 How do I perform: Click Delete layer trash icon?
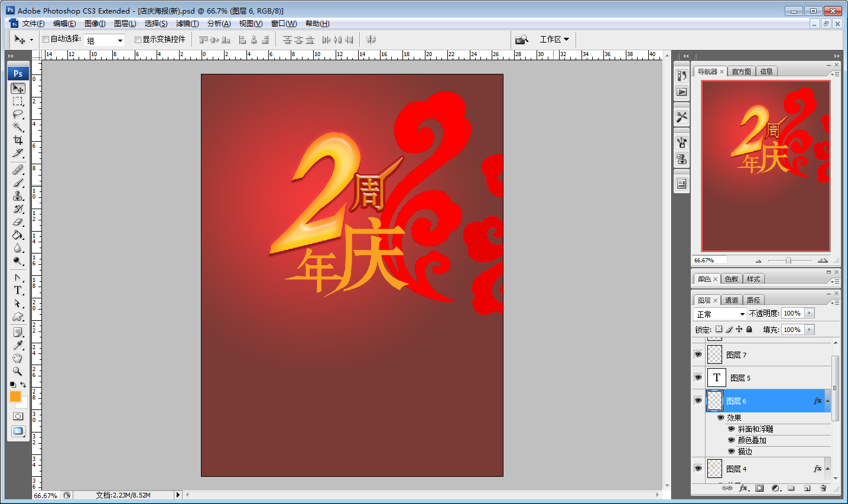tap(823, 488)
